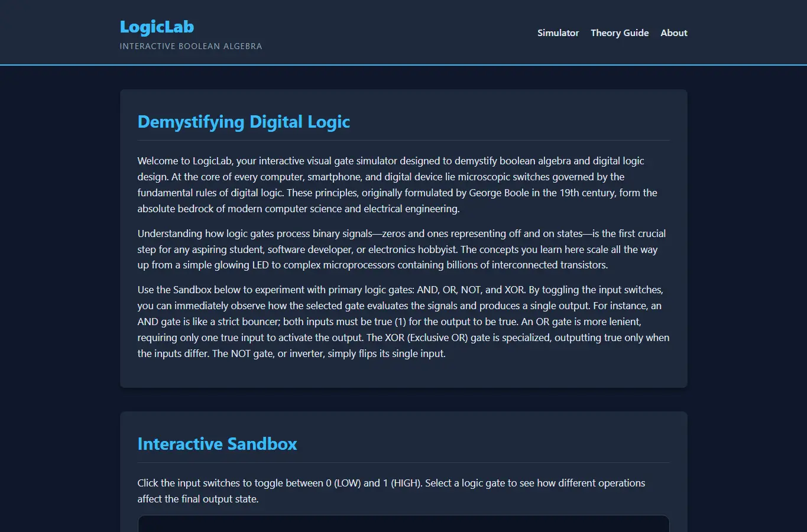The width and height of the screenshot is (807, 532).
Task: Open the Theory Guide nav link
Action: click(x=620, y=33)
